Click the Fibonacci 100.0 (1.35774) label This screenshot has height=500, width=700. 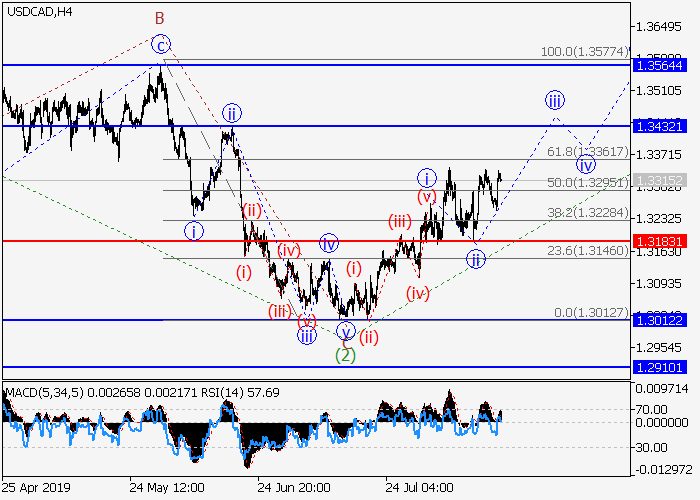585,50
